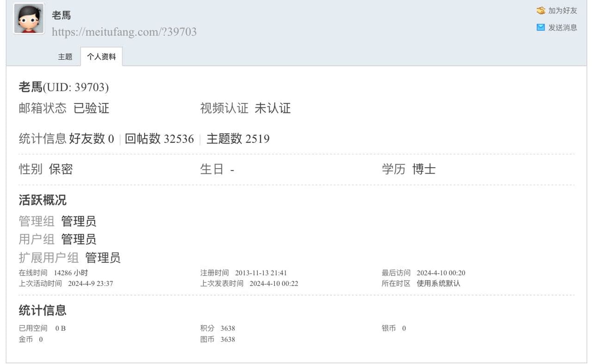Click the 积分 3638 value
The image size is (593, 364).
[x=227, y=328]
